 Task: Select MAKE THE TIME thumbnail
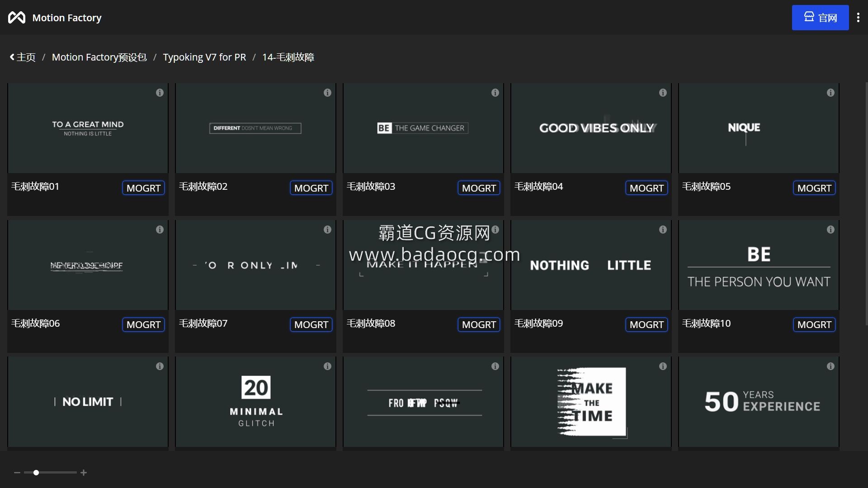click(591, 402)
